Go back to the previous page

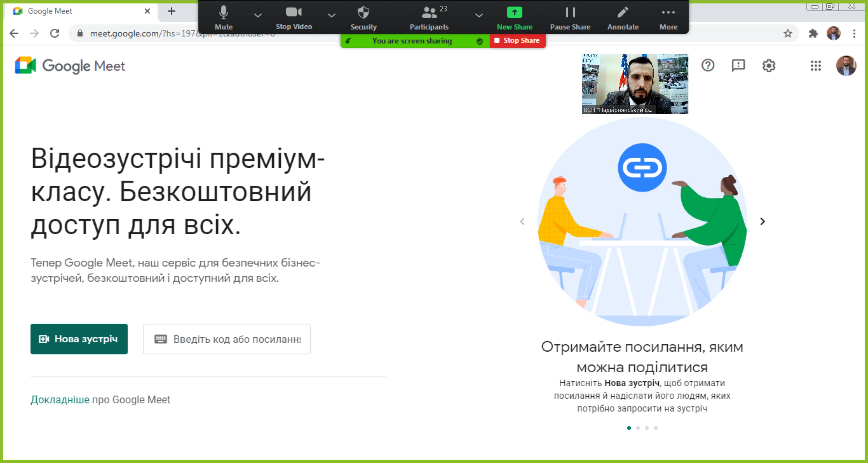(x=14, y=33)
